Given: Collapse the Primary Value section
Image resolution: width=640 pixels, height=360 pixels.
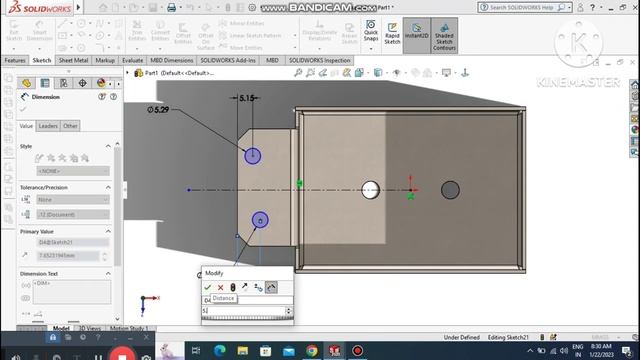Looking at the screenshot, I should [x=108, y=231].
